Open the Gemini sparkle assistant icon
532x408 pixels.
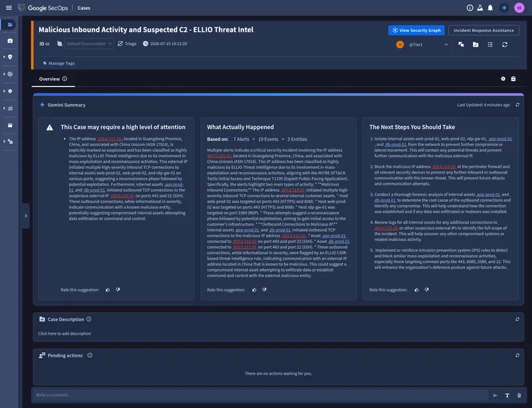pyautogui.click(x=504, y=8)
